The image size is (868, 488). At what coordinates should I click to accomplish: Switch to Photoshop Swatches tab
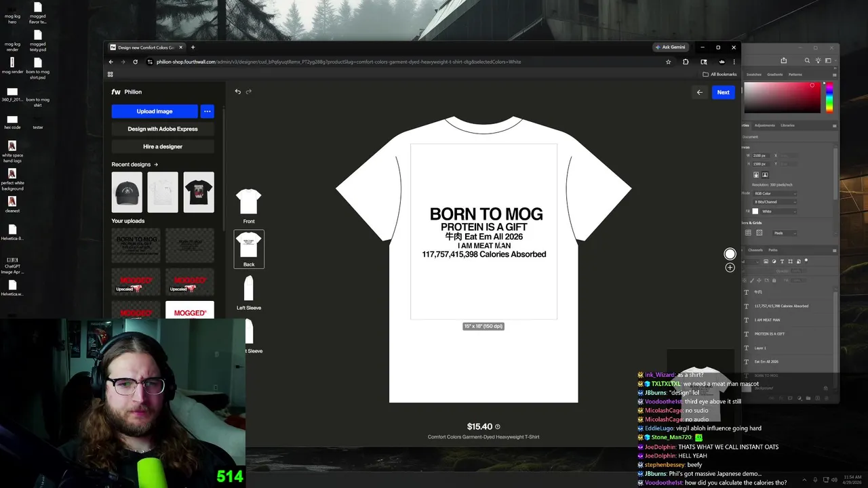point(753,75)
